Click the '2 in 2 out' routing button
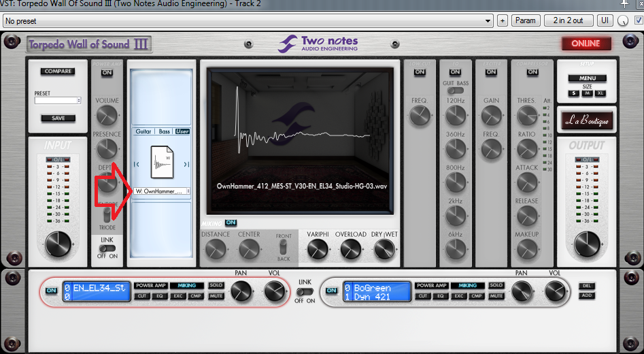This screenshot has width=644, height=354. (x=569, y=20)
